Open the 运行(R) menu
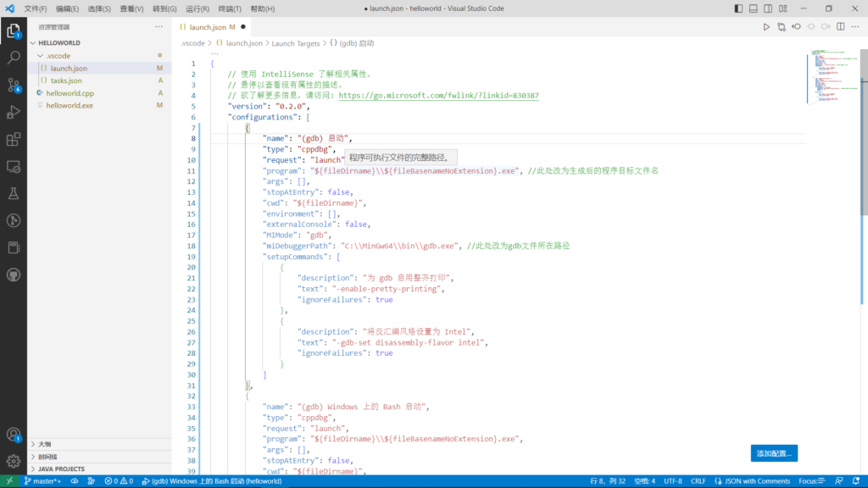The width and height of the screenshot is (868, 488). point(197,8)
